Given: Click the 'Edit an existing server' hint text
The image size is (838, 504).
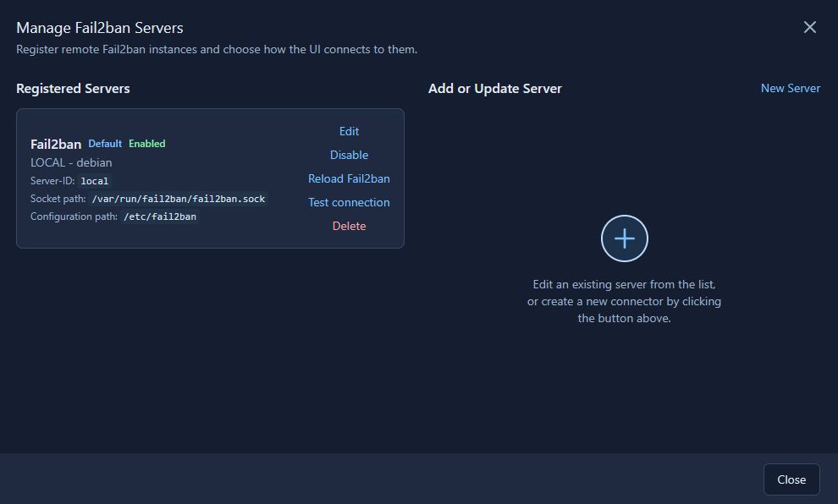Looking at the screenshot, I should pyautogui.click(x=624, y=301).
